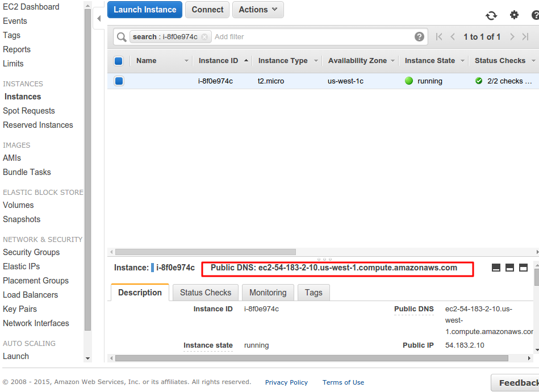The height and width of the screenshot is (392, 539).
Task: Go to previous page of results
Action: click(x=453, y=37)
